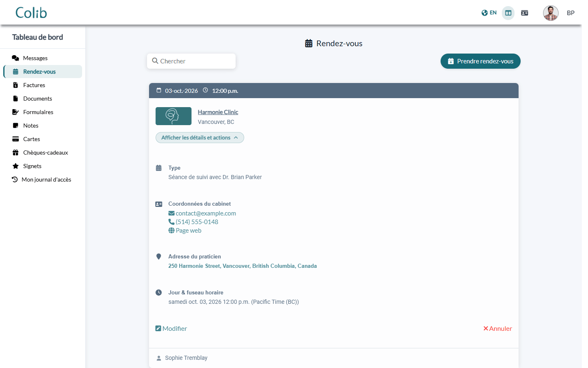Open the Page web link
588x368 pixels.
(185, 231)
